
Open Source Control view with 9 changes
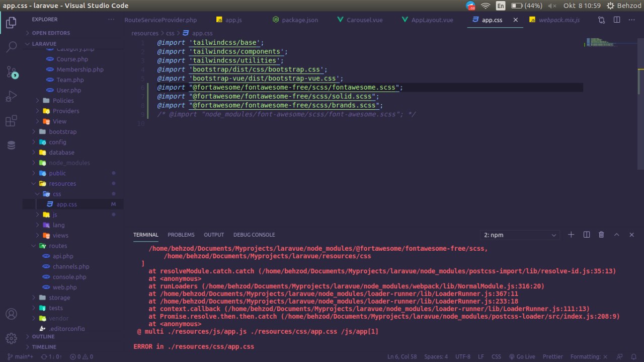coord(11,72)
